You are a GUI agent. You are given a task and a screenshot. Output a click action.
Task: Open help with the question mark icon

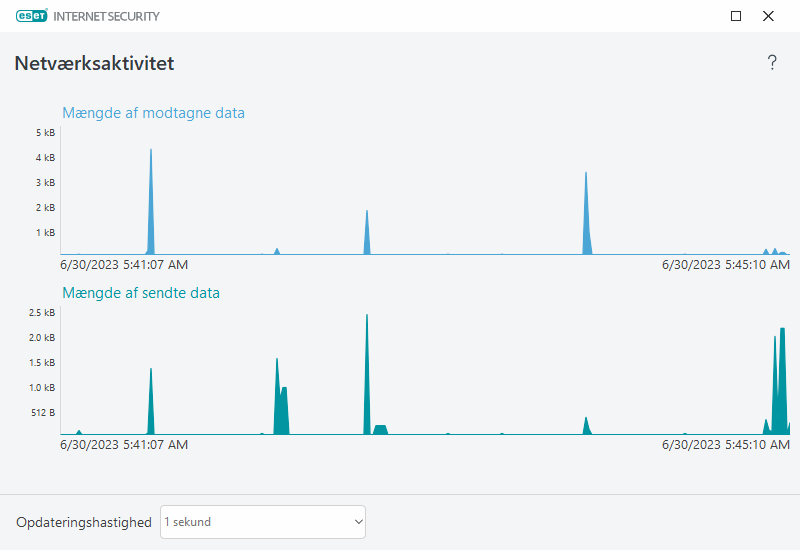pyautogui.click(x=772, y=63)
